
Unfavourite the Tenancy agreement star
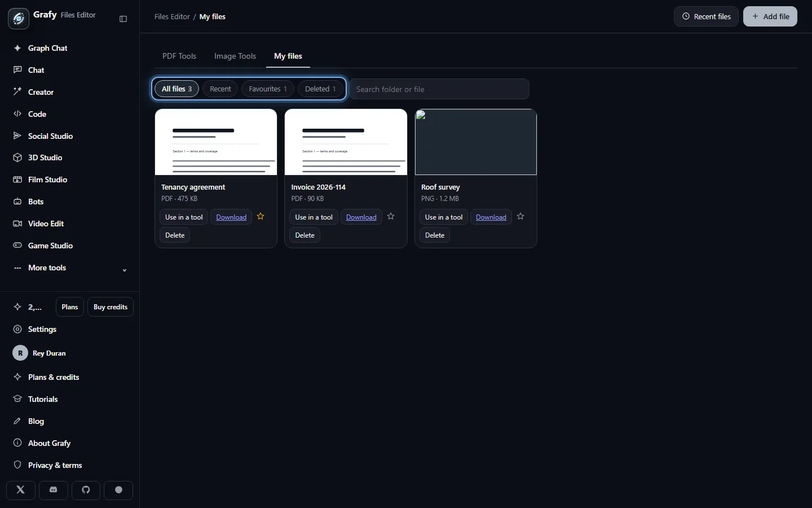[261, 217]
